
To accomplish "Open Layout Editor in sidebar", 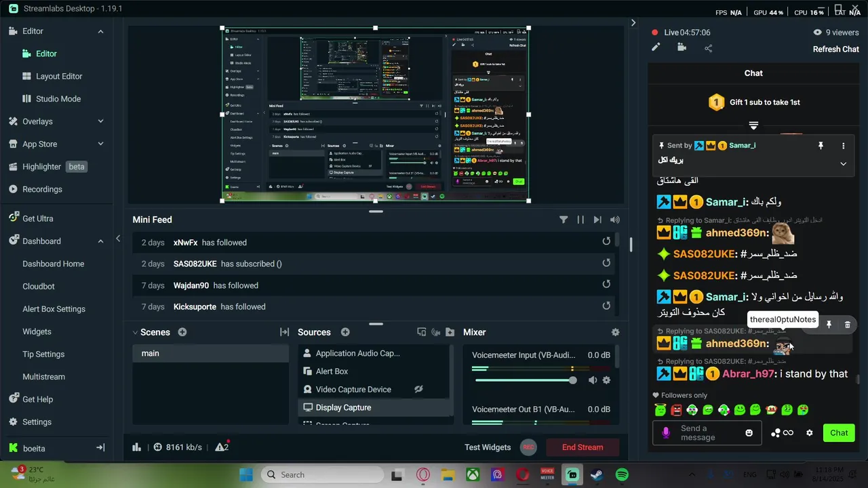I will click(x=59, y=77).
